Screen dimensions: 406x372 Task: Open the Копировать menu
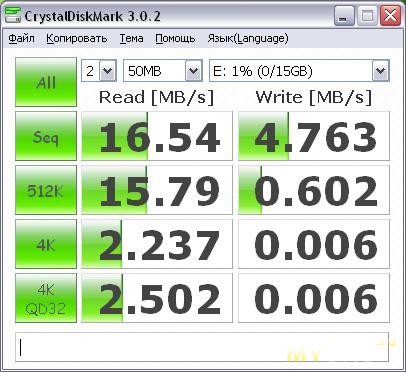pyautogui.click(x=77, y=38)
